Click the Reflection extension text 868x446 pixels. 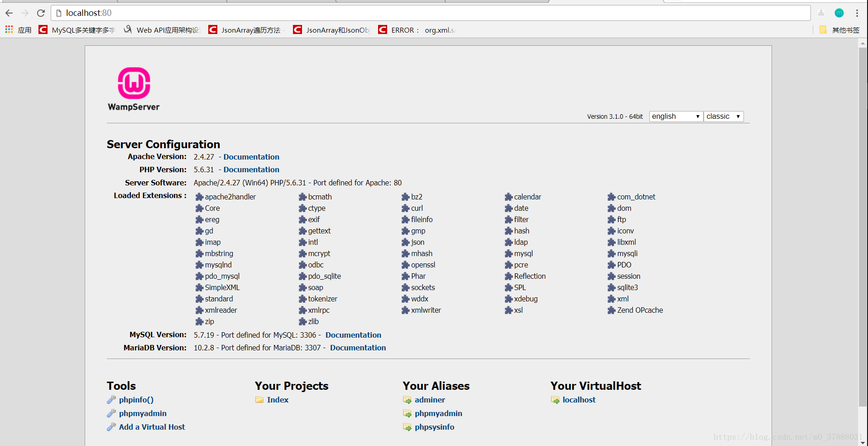[x=530, y=276]
